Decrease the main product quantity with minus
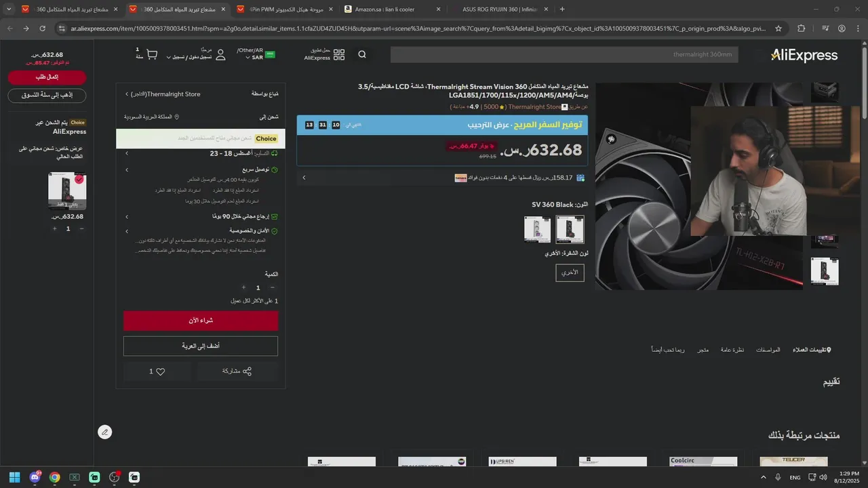The width and height of the screenshot is (868, 488). click(272, 287)
